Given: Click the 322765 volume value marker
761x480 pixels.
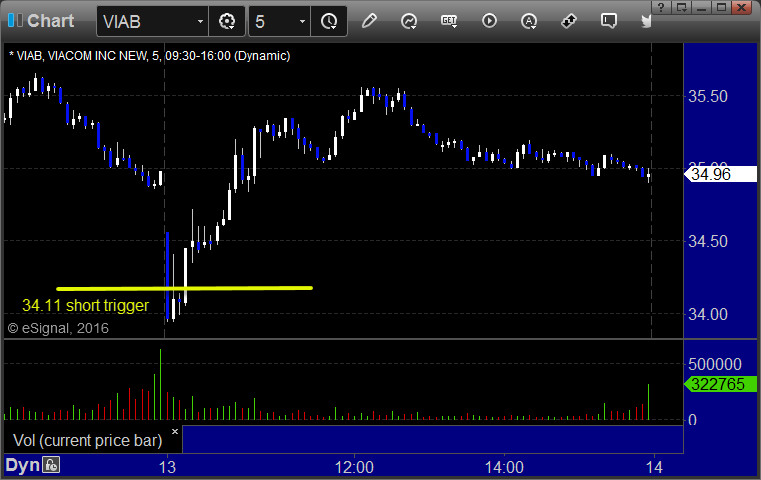Looking at the screenshot, I should pos(720,384).
